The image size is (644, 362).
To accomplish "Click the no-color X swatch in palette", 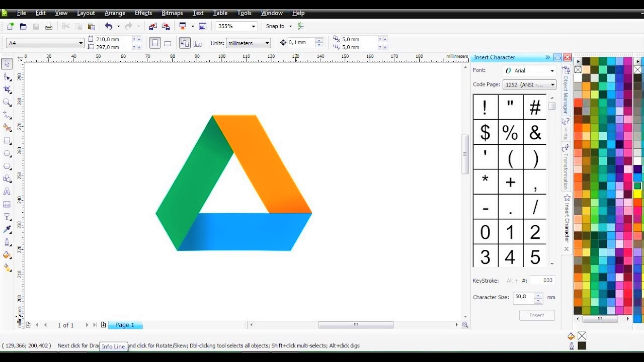I will tap(578, 70).
